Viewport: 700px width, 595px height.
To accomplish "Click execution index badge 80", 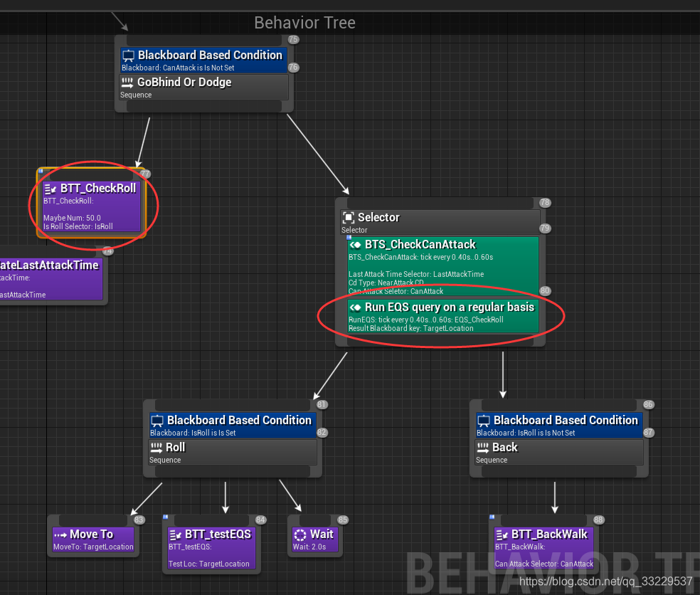I will click(x=545, y=291).
